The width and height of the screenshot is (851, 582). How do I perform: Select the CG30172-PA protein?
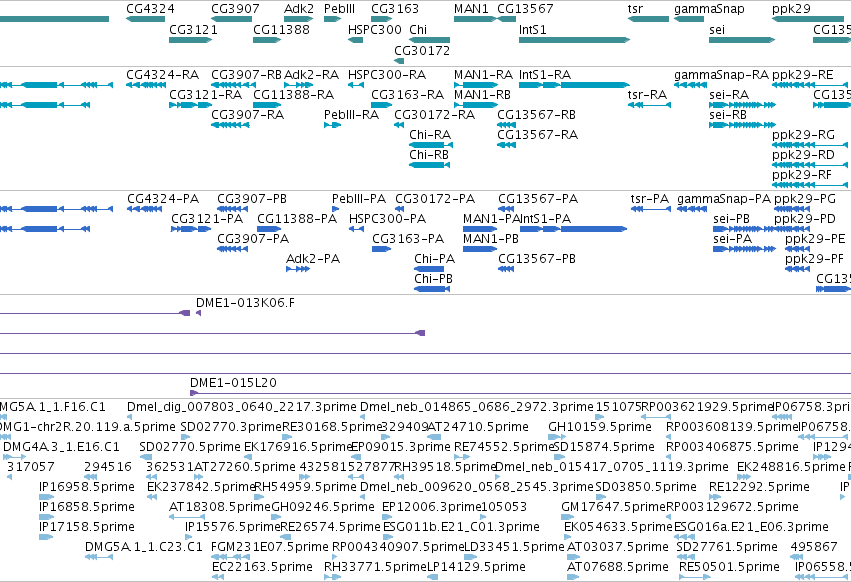(x=399, y=210)
